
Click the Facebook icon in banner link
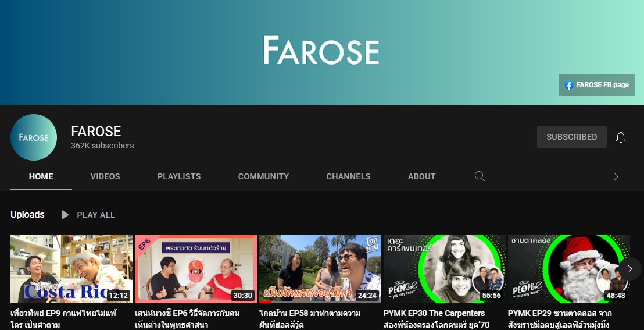pyautogui.click(x=568, y=85)
